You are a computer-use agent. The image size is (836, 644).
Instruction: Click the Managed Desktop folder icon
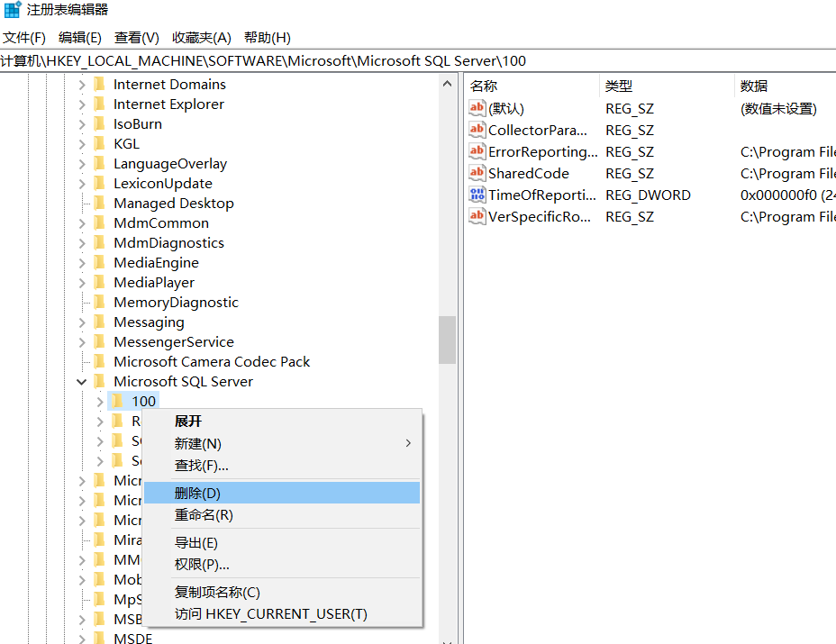(99, 204)
